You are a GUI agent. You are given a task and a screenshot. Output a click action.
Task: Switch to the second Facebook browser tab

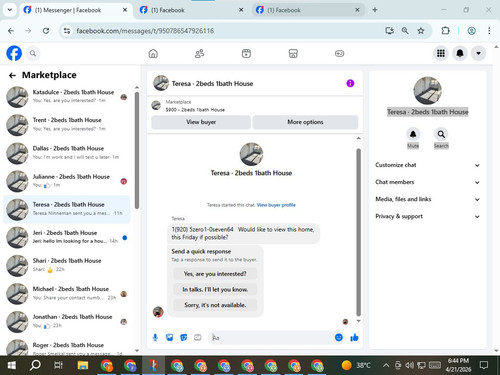click(x=192, y=10)
